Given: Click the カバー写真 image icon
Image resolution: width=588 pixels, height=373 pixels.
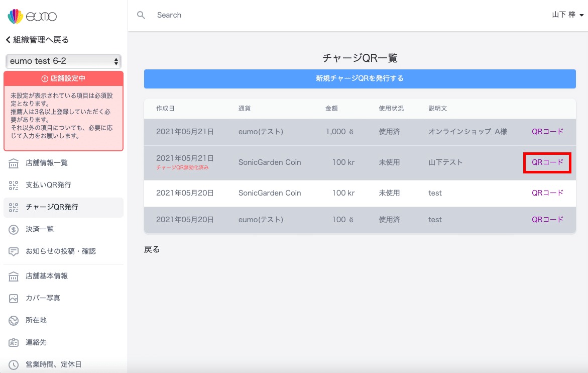Looking at the screenshot, I should tap(14, 298).
